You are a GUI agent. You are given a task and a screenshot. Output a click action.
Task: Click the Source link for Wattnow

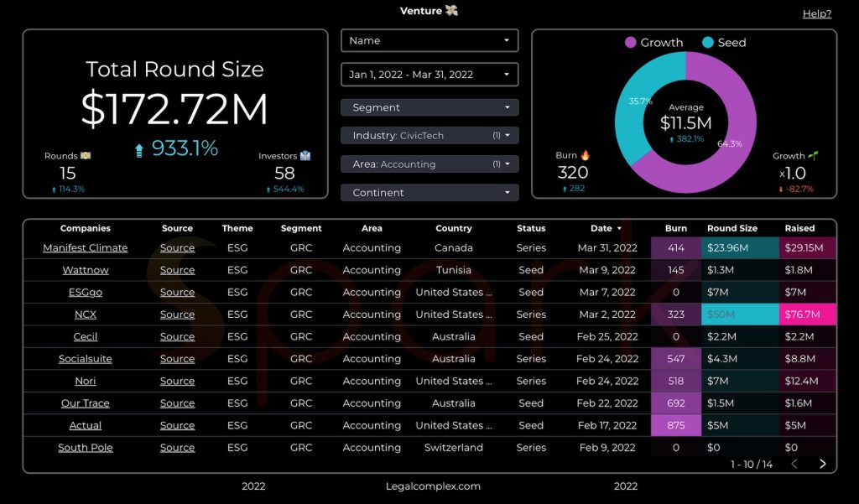point(178,270)
